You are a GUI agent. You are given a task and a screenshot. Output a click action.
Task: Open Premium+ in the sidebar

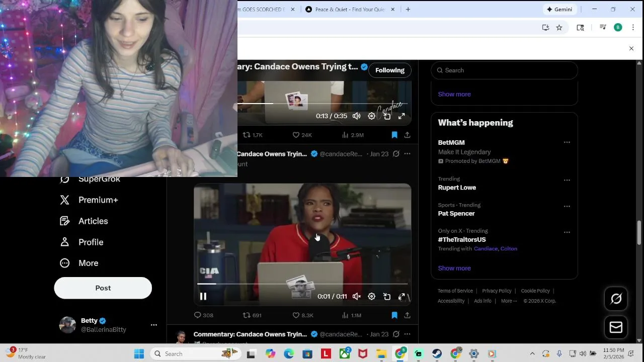[x=89, y=200]
